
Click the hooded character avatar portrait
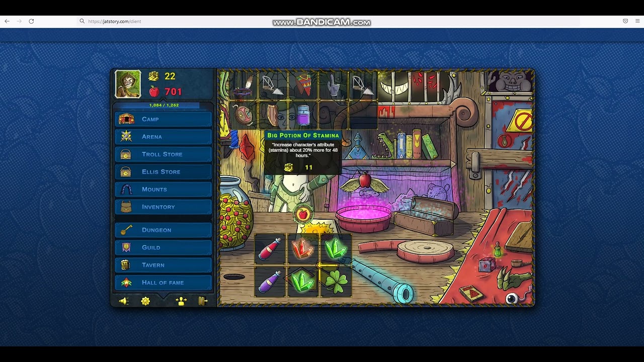pyautogui.click(x=128, y=84)
